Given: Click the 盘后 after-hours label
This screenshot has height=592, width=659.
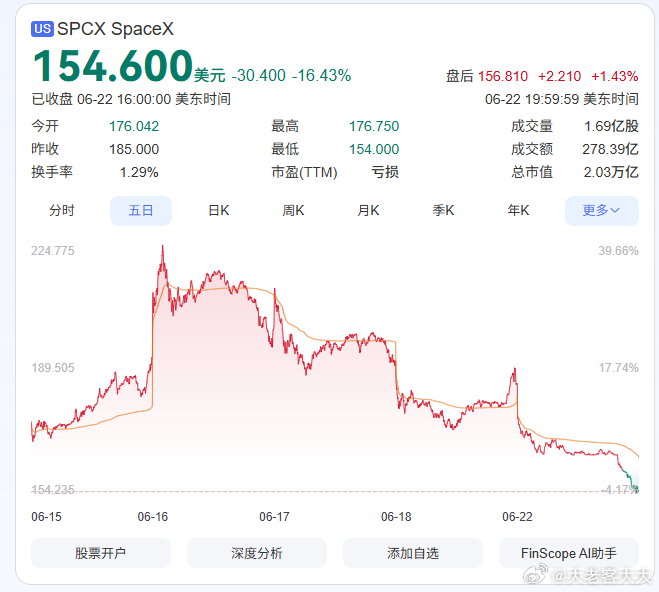Looking at the screenshot, I should [459, 76].
